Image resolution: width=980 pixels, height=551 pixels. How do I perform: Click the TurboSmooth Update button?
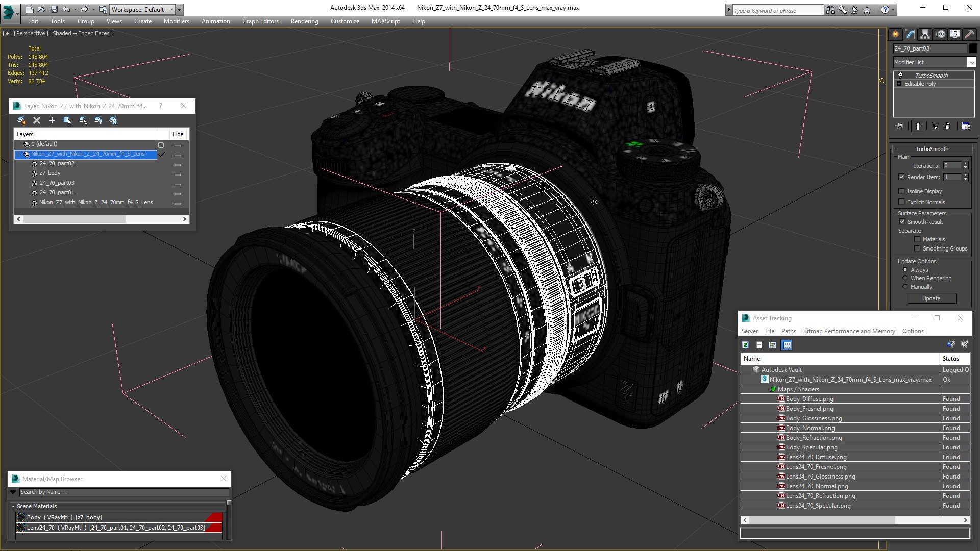click(x=931, y=298)
